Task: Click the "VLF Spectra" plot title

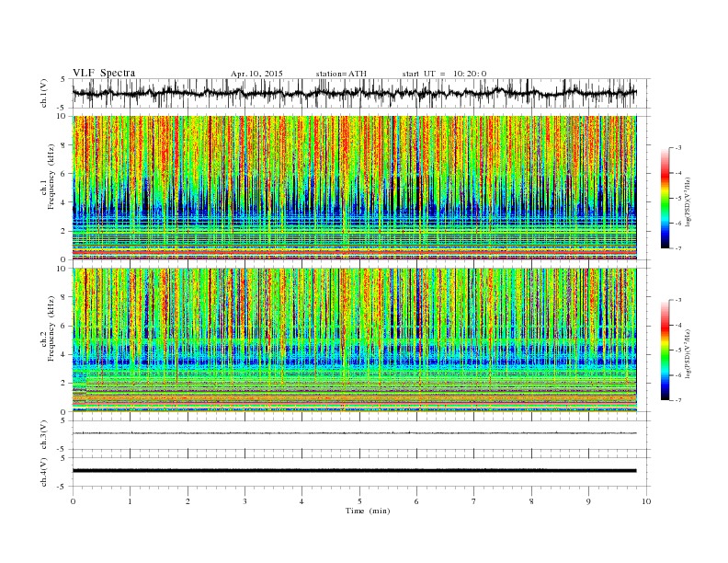Action: 104,73
